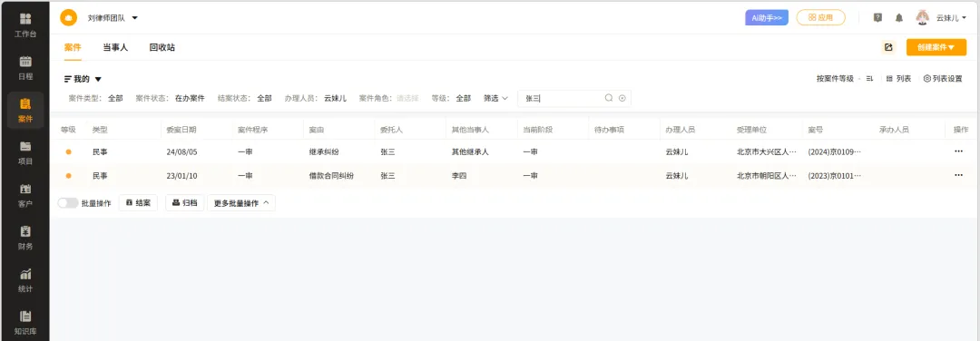
Task: Open the notifications bell icon
Action: pyautogui.click(x=898, y=17)
